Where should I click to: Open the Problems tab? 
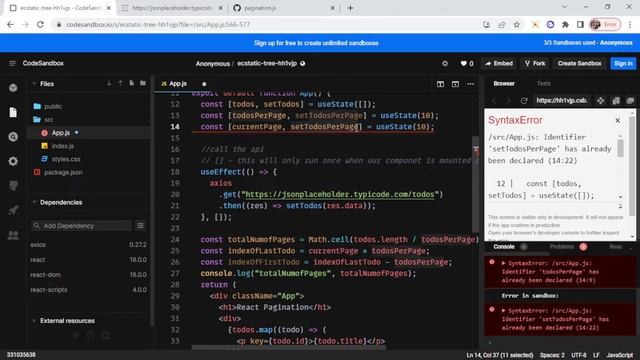click(x=562, y=247)
